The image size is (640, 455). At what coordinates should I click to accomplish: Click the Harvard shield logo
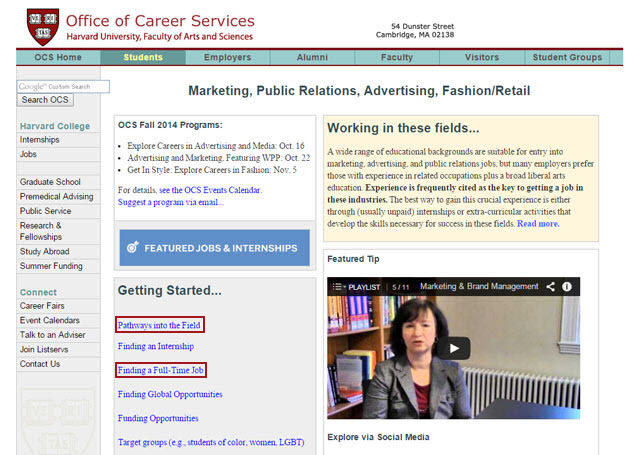coord(43,27)
